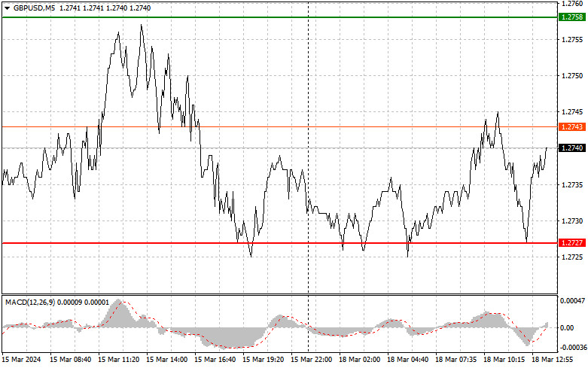The width and height of the screenshot is (588, 368).
Task: Select the 1.2750 price axis value
Action: click(572, 76)
